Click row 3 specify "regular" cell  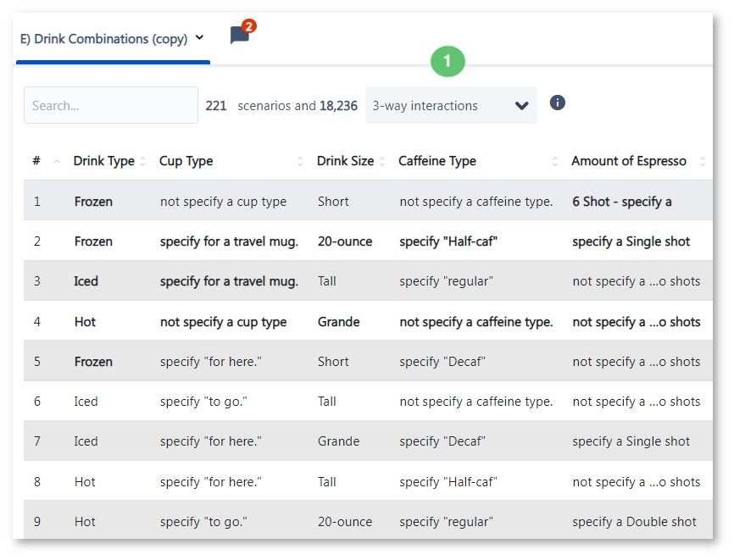point(446,281)
